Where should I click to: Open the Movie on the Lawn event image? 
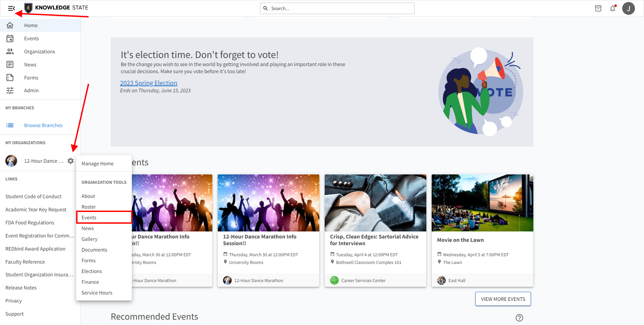[482, 203]
